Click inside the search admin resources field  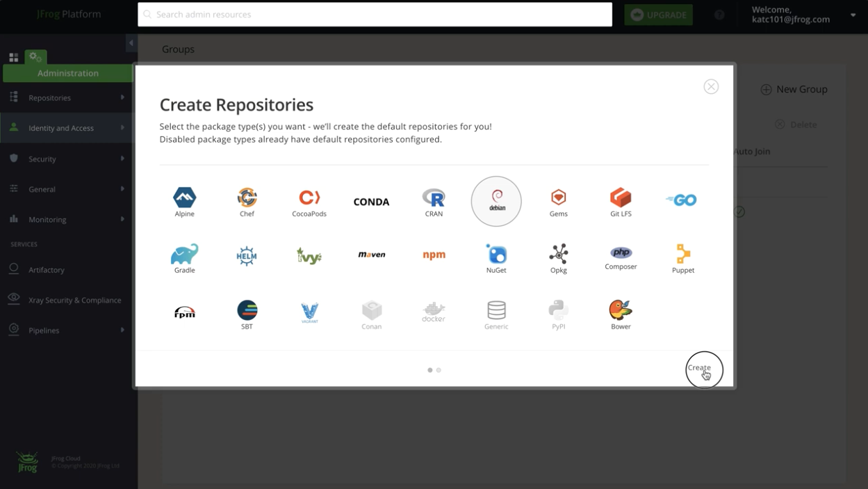tap(374, 14)
